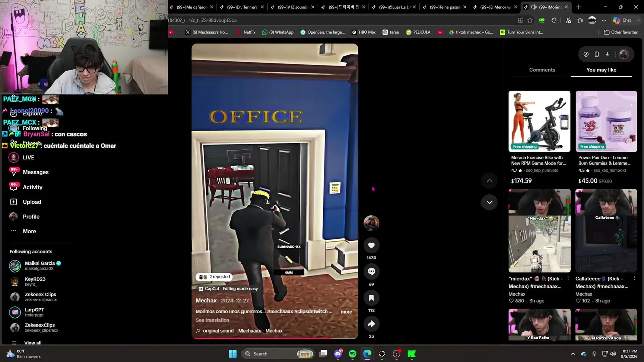
Task: Click the TikTok coins icon in top toolbar
Action: click(x=586, y=54)
